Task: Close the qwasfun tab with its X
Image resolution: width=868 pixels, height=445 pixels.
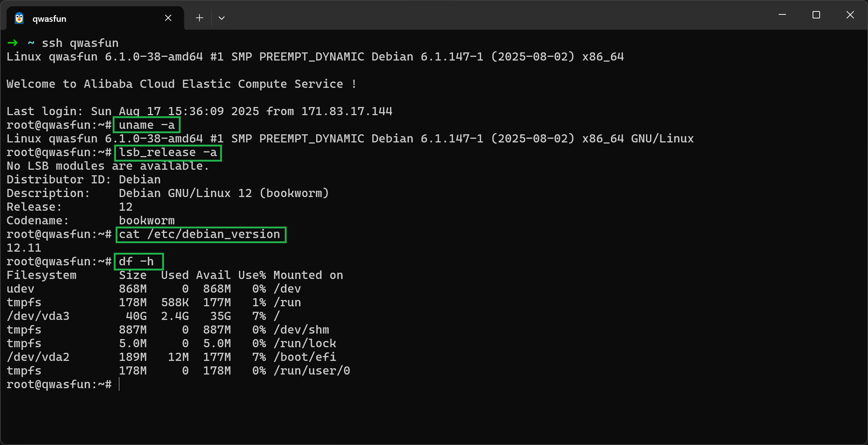Action: pyautogui.click(x=168, y=18)
